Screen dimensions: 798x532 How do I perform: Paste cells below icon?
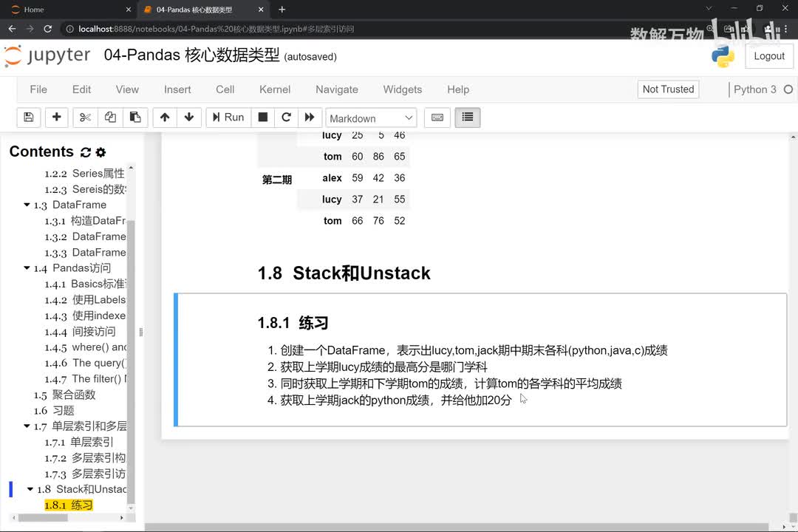[135, 117]
